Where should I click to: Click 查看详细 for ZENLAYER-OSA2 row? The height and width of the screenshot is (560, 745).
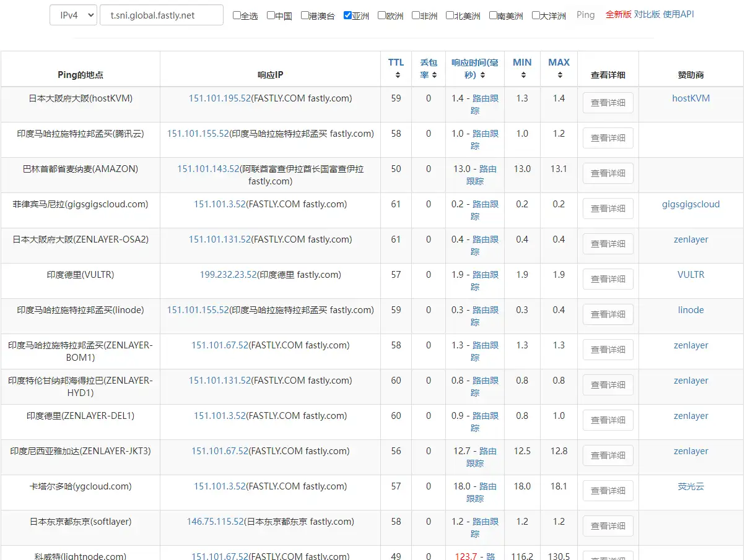point(608,244)
